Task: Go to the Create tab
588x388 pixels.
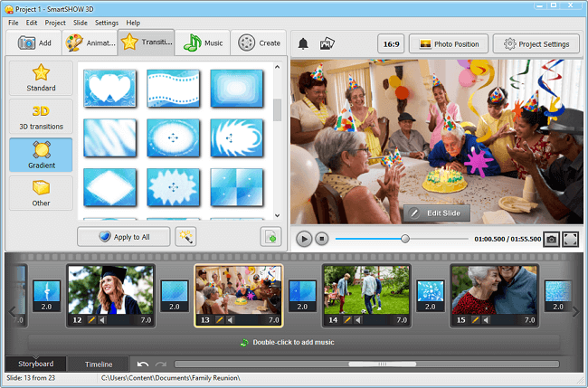Action: [x=259, y=43]
